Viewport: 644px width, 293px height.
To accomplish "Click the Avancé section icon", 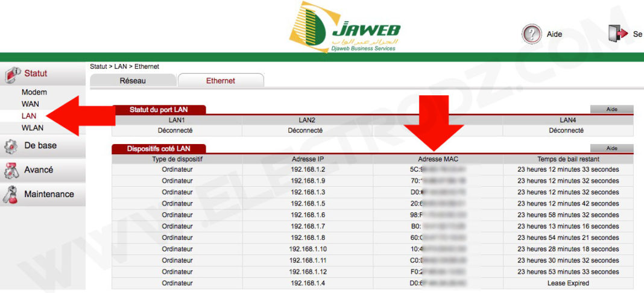I will point(11,171).
